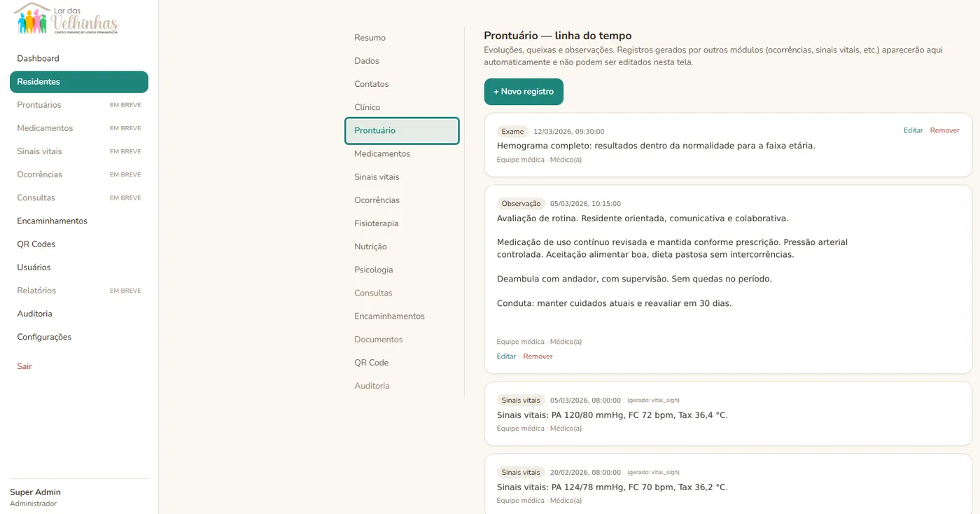Open the Contatos tab
The image size is (980, 514).
coord(402,84)
